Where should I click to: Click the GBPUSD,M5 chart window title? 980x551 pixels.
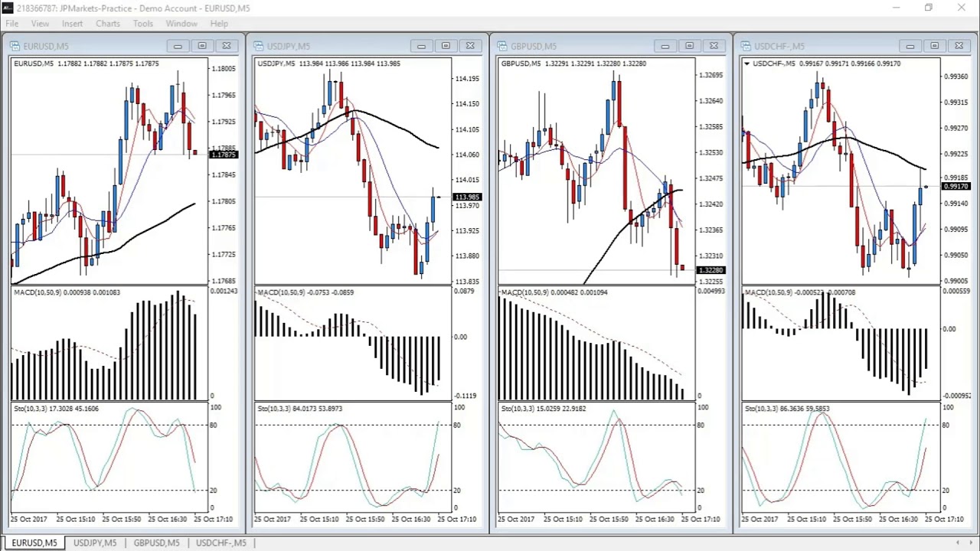pos(534,46)
